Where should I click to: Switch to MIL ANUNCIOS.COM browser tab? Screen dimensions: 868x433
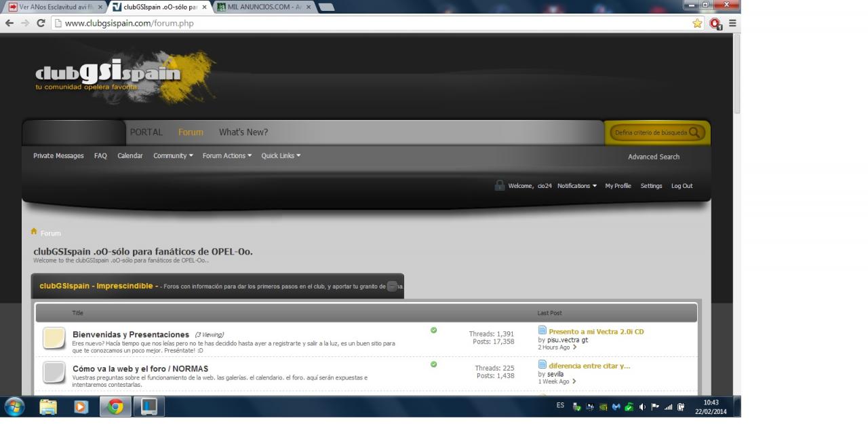[x=264, y=7]
